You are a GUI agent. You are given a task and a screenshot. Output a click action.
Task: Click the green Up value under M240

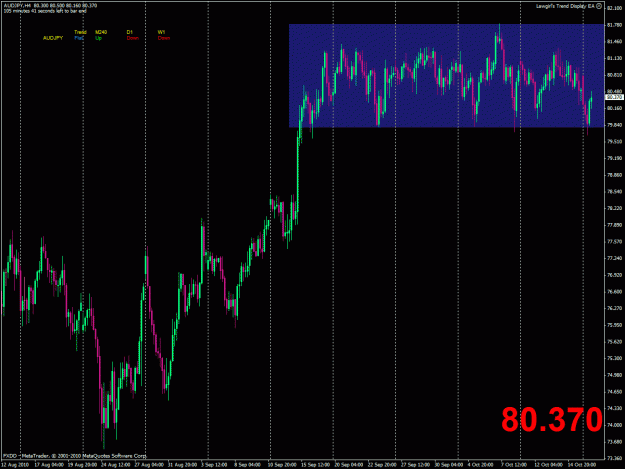click(x=98, y=38)
